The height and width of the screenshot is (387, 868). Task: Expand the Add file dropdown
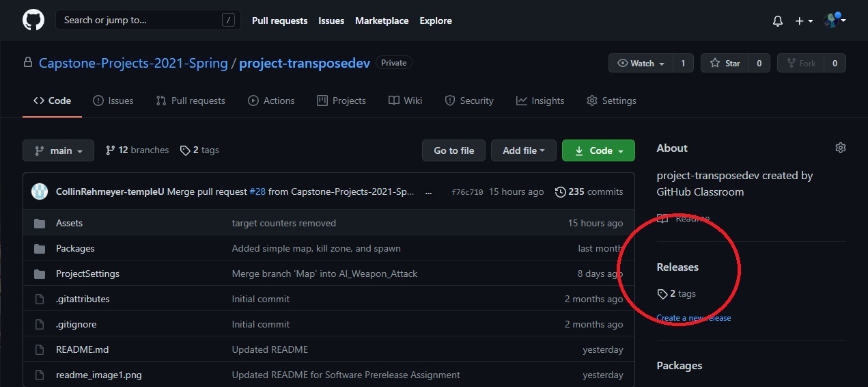pyautogui.click(x=523, y=150)
